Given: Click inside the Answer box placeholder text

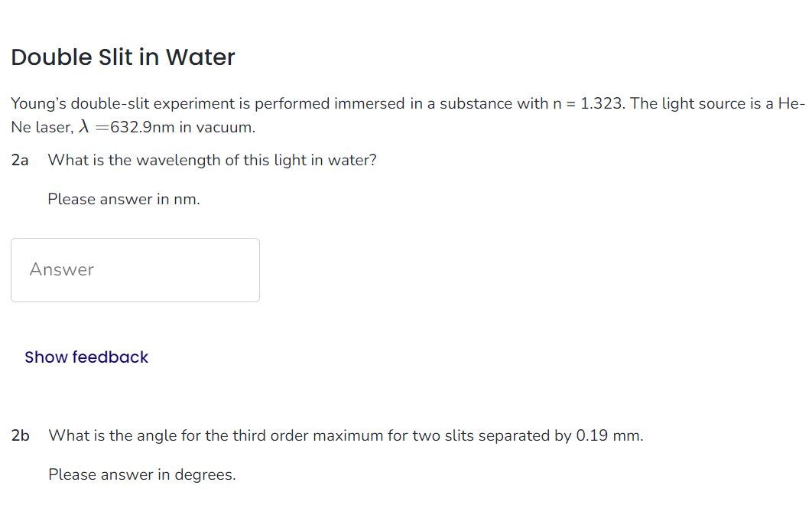Looking at the screenshot, I should click(61, 269).
